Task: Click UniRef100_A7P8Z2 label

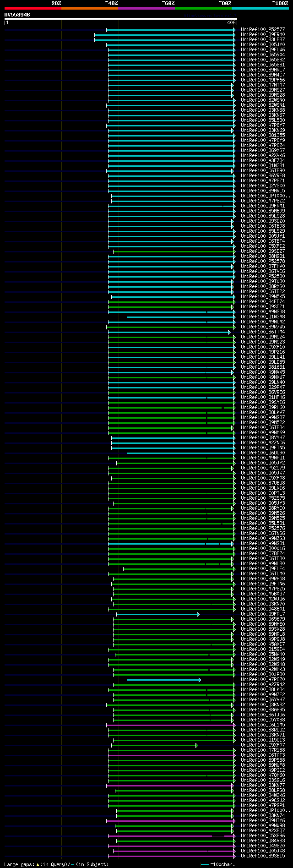Action: (x=263, y=201)
